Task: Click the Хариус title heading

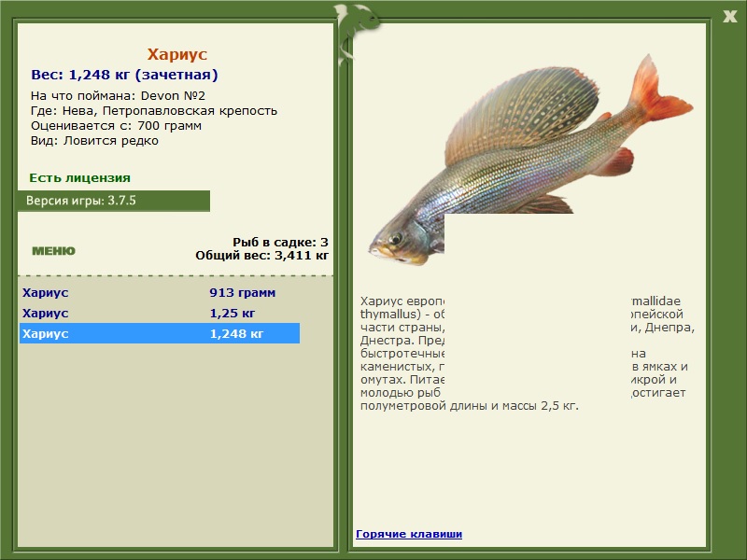Action: (176, 54)
